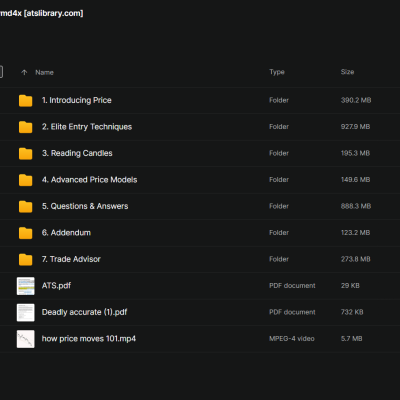Click the folder icon for 5. Questions & Answers

(x=25, y=206)
